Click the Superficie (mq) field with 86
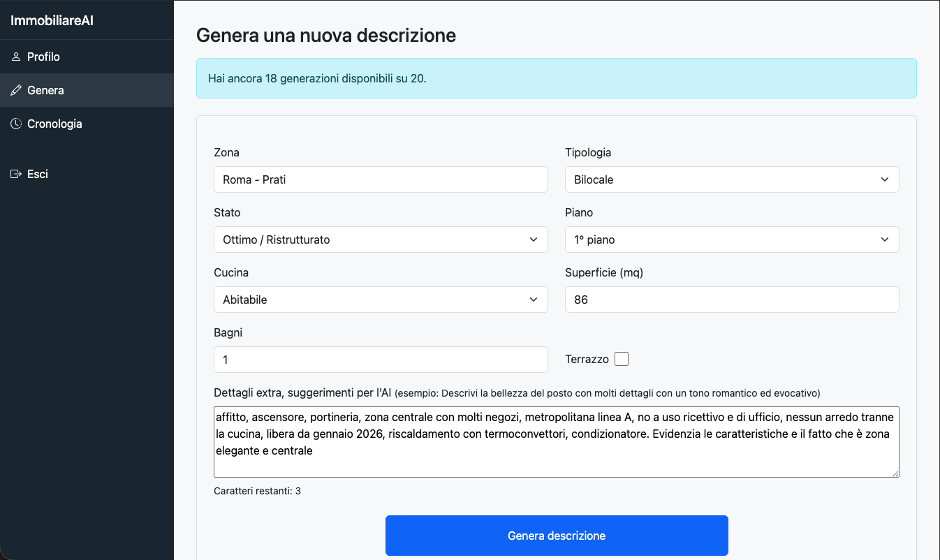The image size is (940, 560). pos(732,300)
